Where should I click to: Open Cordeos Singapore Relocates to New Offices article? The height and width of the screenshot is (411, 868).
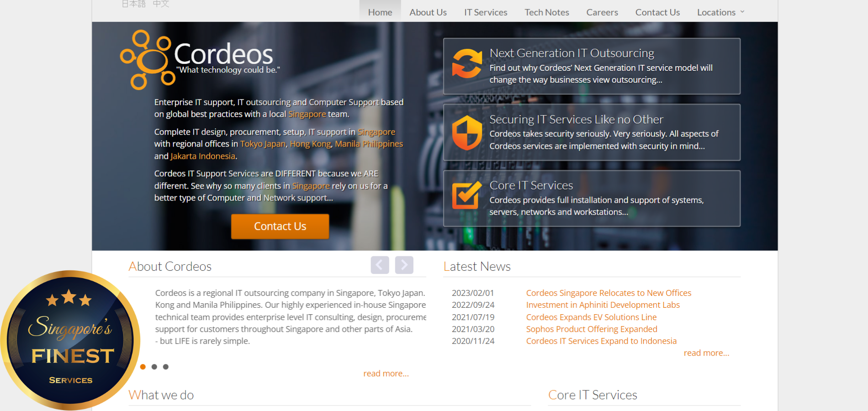608,293
